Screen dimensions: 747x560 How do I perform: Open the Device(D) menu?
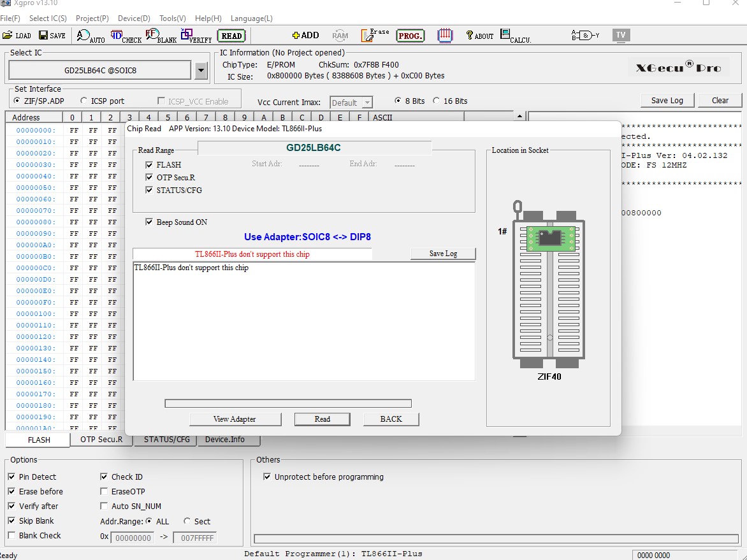click(134, 18)
